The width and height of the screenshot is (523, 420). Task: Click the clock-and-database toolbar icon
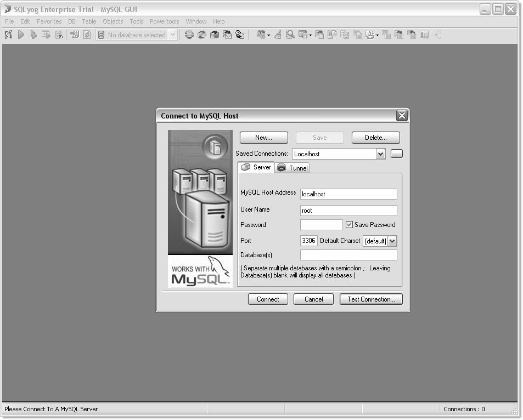point(240,35)
